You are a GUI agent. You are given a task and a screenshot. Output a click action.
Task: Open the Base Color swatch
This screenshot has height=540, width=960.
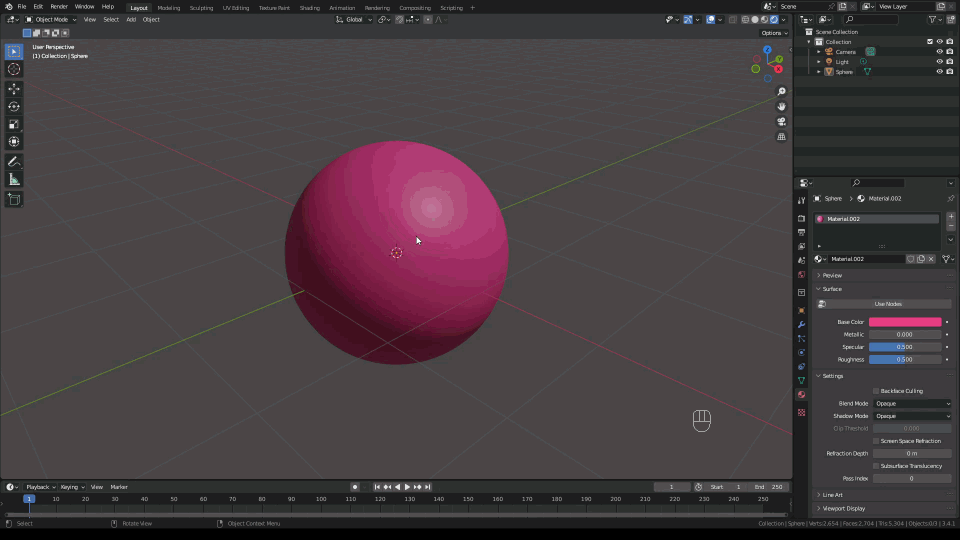(905, 322)
